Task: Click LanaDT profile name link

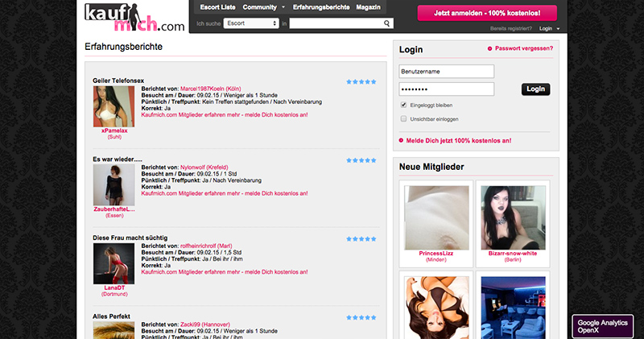Action: (x=114, y=287)
